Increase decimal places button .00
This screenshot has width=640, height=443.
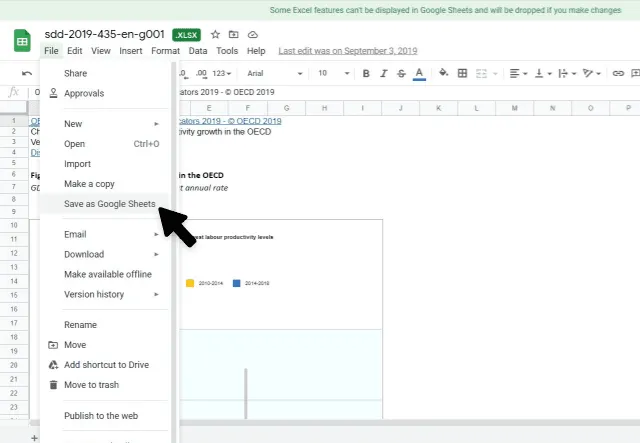click(x=201, y=73)
